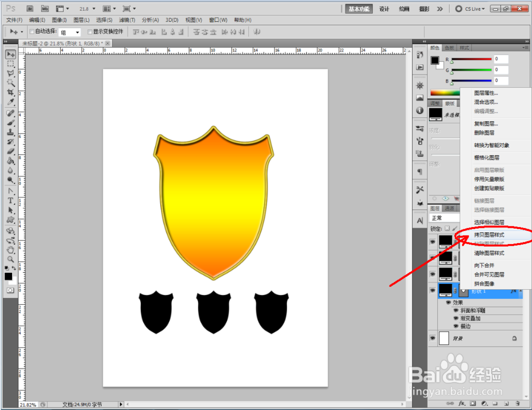Select the Blur tool
This screenshot has width=532, height=410.
pos(11,170)
